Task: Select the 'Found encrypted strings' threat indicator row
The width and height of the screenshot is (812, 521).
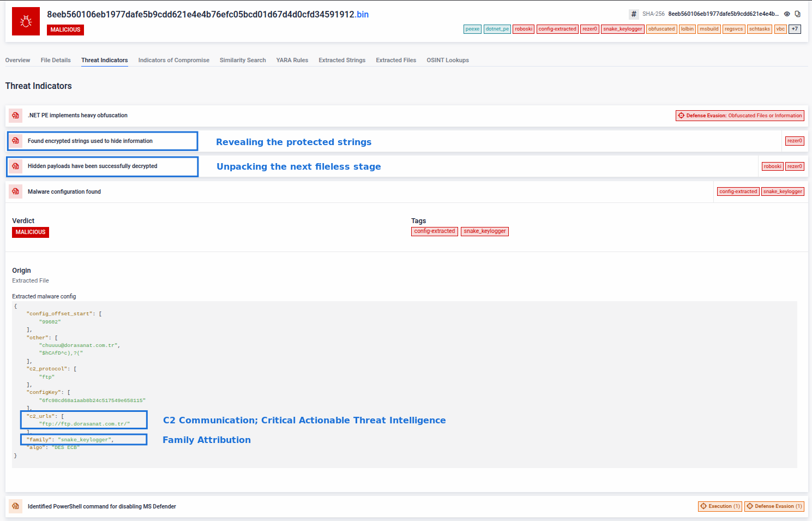Action: click(89, 141)
